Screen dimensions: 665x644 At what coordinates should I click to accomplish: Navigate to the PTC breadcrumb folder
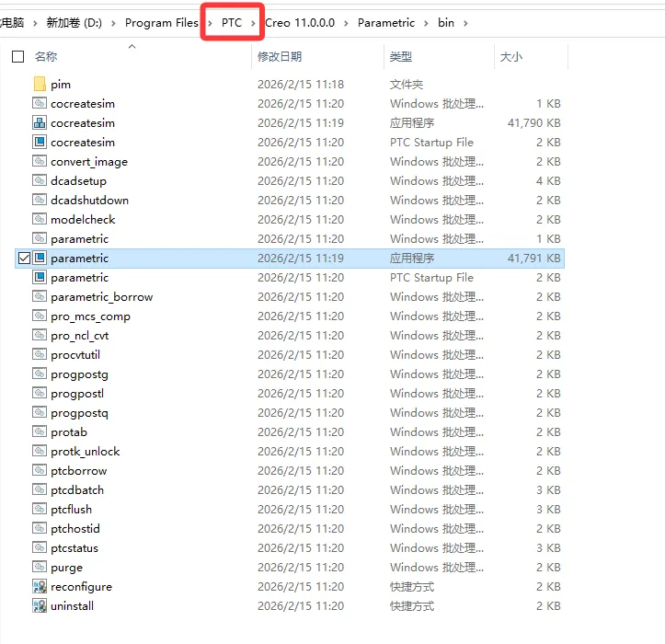[232, 22]
